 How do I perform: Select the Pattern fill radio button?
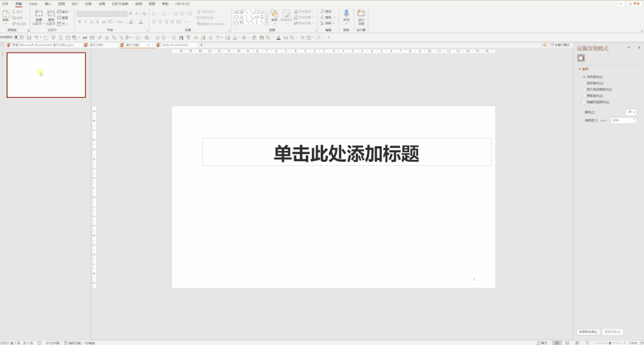pos(584,96)
